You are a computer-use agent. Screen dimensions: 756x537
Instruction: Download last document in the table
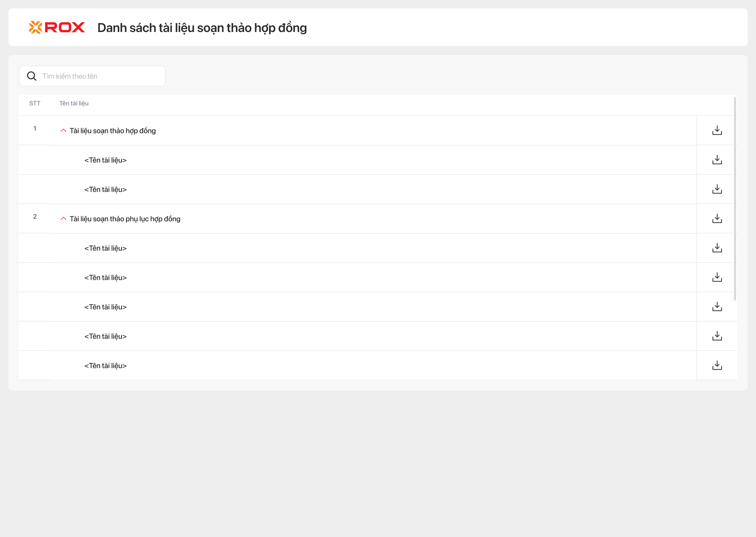pyautogui.click(x=717, y=365)
